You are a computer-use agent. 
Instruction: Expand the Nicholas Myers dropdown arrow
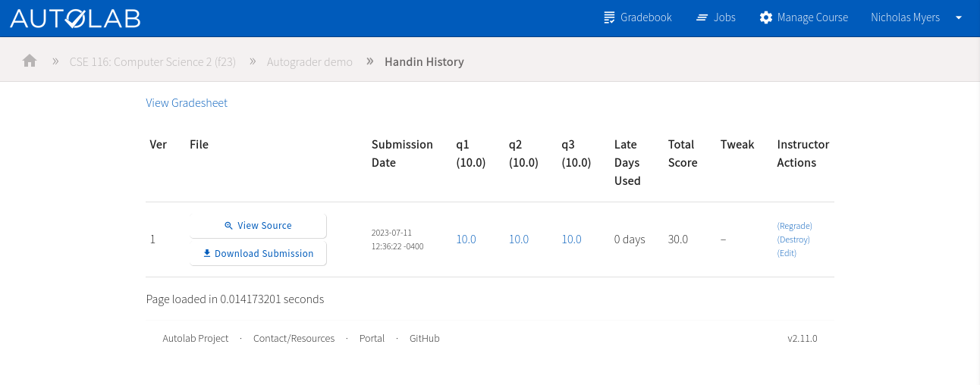coord(959,17)
